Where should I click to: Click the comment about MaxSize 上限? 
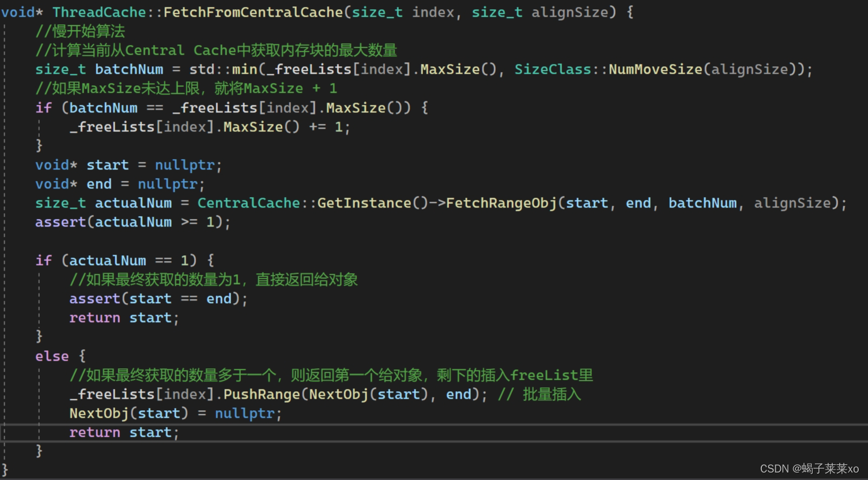tap(184, 88)
